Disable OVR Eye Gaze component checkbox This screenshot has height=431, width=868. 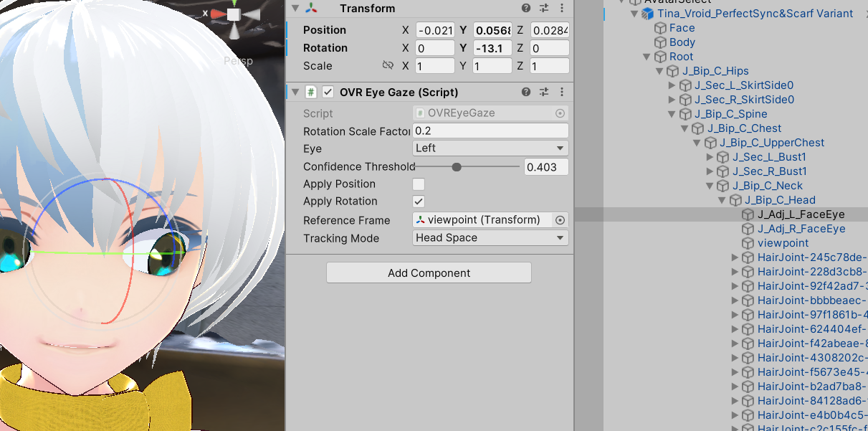point(328,93)
